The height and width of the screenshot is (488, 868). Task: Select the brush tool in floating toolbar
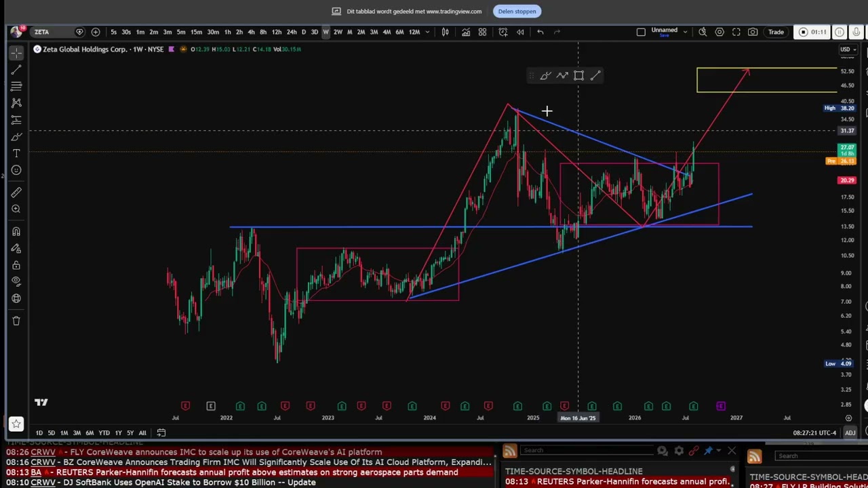point(545,76)
